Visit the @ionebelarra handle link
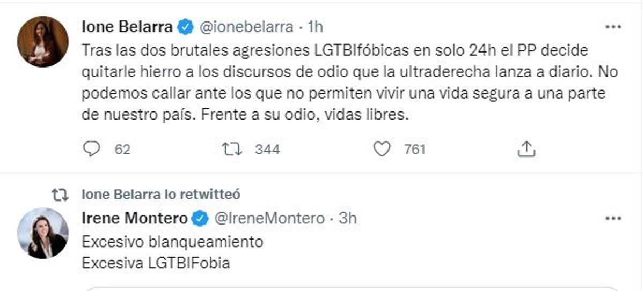644x291 pixels. point(247,27)
